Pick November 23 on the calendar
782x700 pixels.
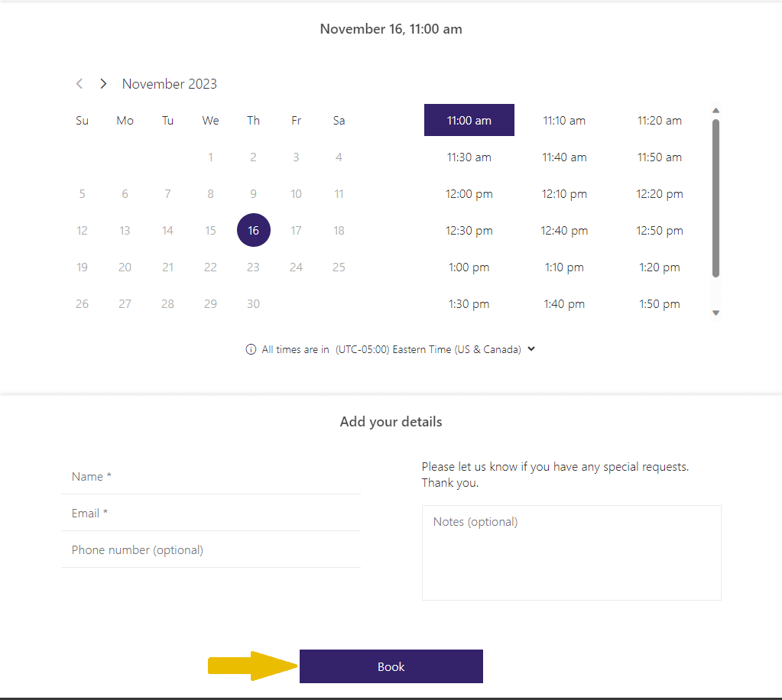point(253,267)
